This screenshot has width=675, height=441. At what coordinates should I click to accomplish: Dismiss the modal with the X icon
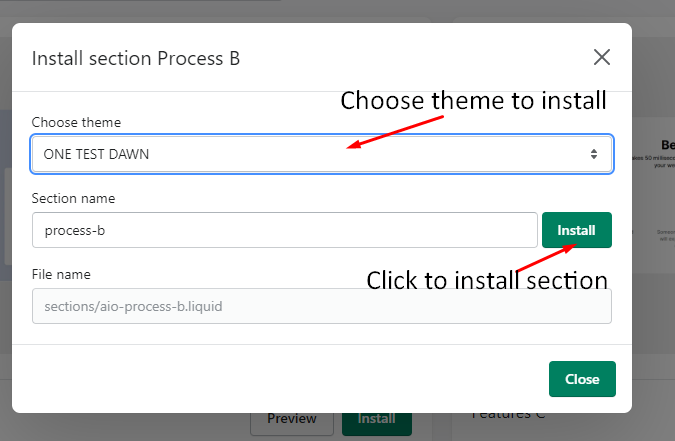(601, 57)
